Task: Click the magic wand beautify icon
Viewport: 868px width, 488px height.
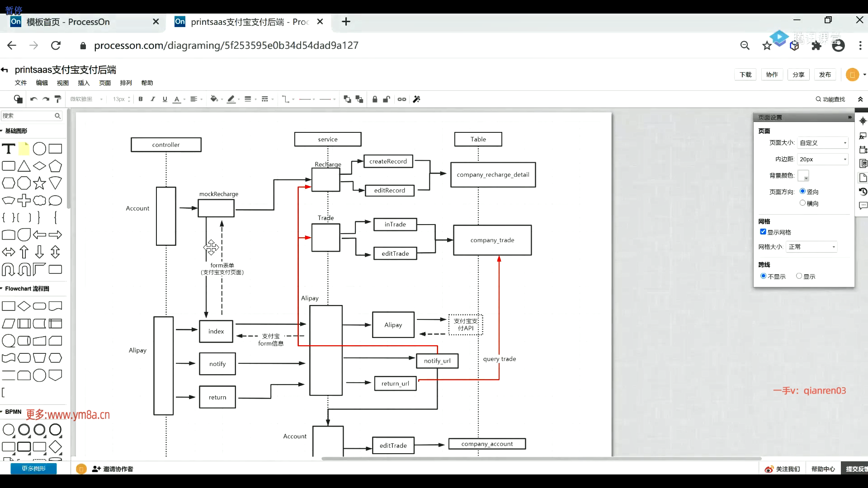Action: [x=417, y=99]
